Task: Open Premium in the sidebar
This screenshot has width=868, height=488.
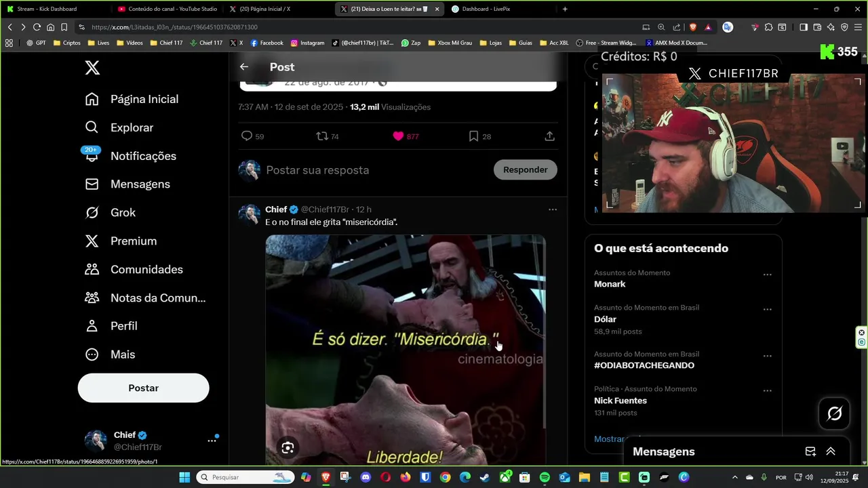Action: [120, 241]
